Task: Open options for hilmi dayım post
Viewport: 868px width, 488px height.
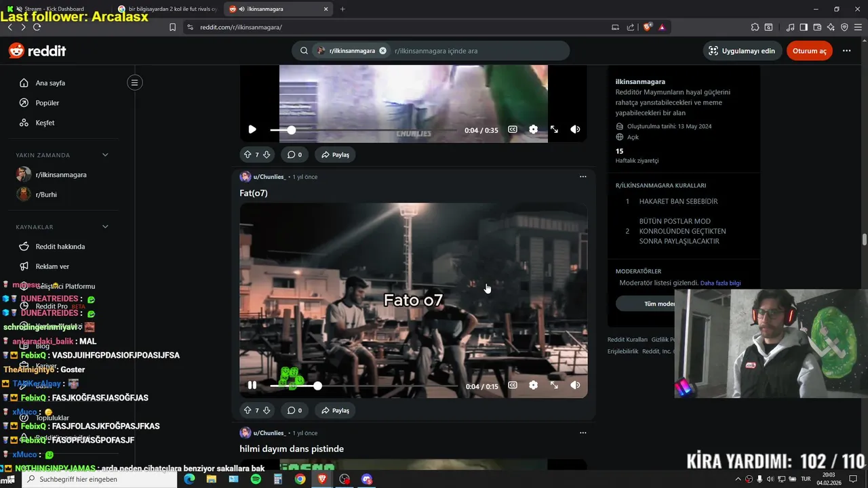Action: [583, 432]
